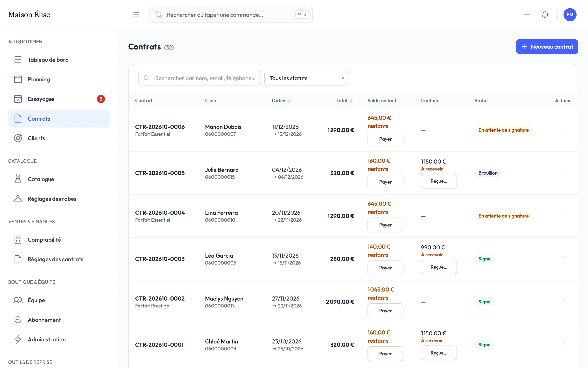Open actions menu for CTR-202610-0005

pyautogui.click(x=564, y=173)
